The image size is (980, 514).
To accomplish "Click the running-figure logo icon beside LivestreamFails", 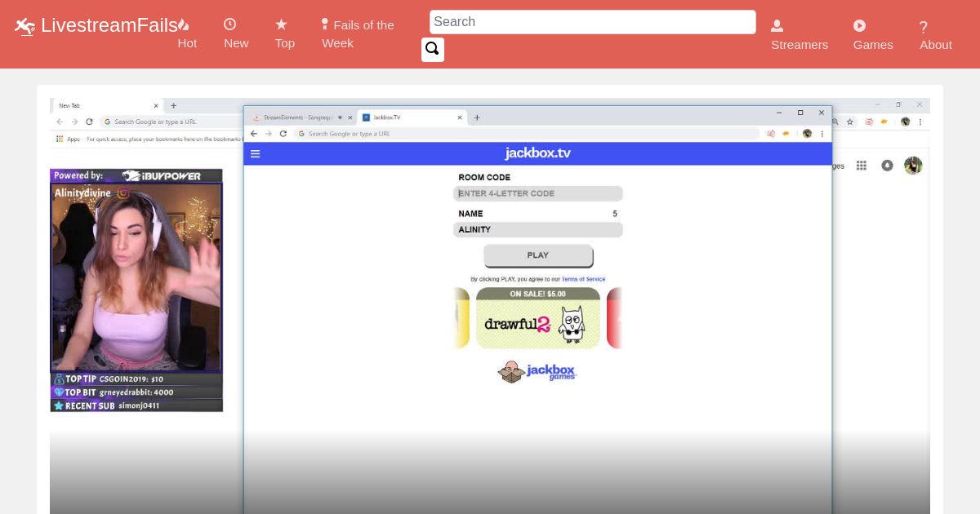I will [25, 26].
